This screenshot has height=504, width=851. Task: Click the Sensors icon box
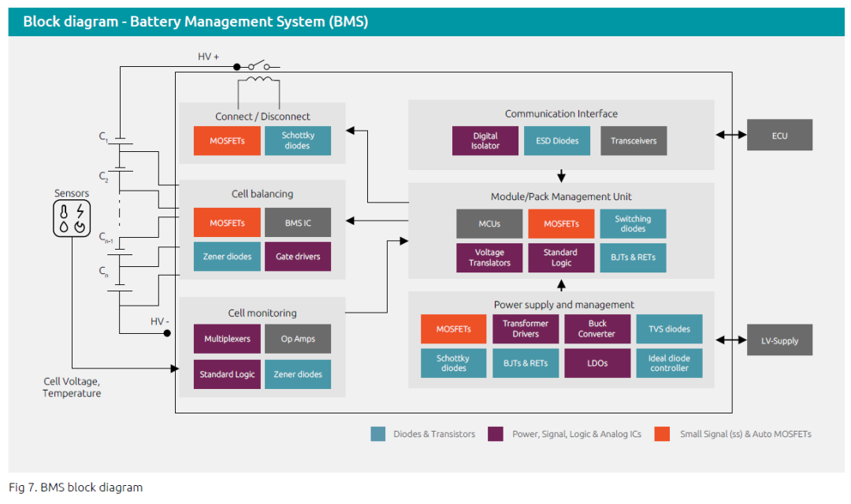pyautogui.click(x=72, y=219)
